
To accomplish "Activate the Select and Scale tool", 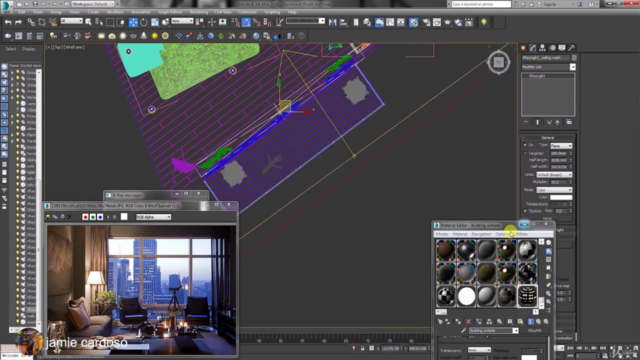I will coord(155,22).
